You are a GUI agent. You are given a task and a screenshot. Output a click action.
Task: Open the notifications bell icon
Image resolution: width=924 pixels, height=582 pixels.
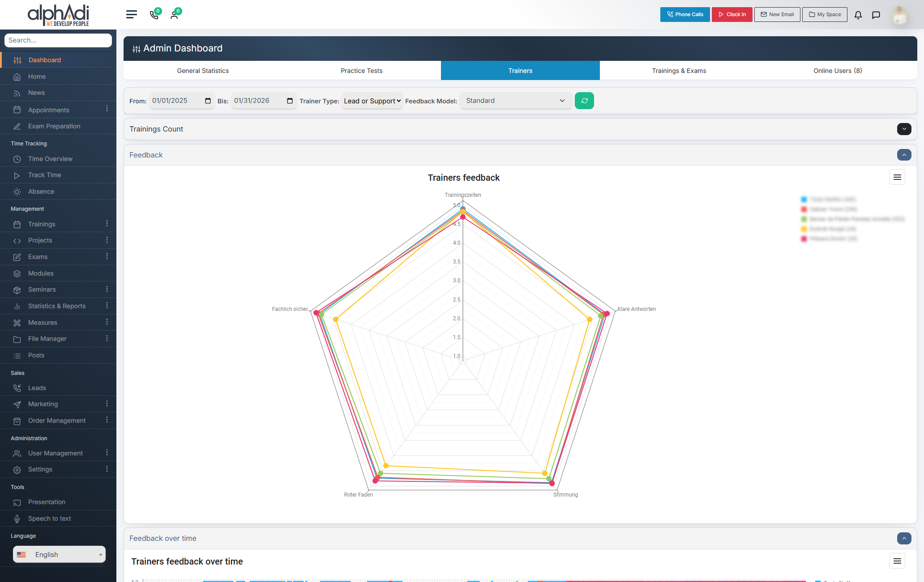858,15
